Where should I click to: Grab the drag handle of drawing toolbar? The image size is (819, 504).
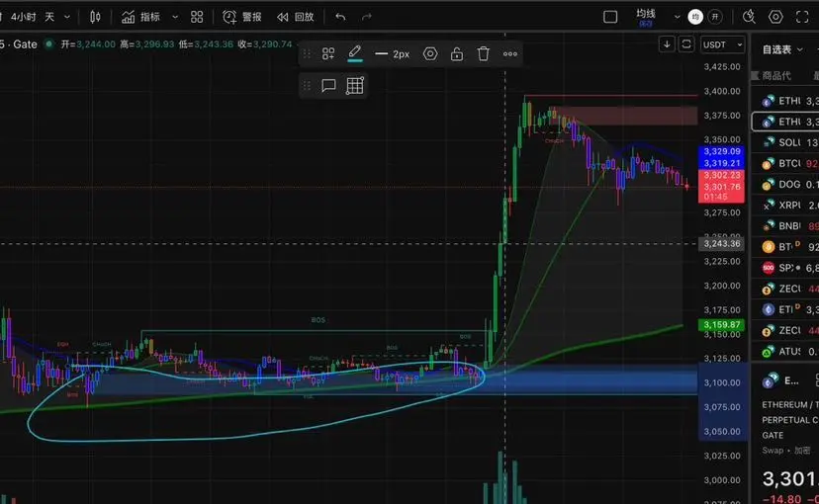[307, 53]
